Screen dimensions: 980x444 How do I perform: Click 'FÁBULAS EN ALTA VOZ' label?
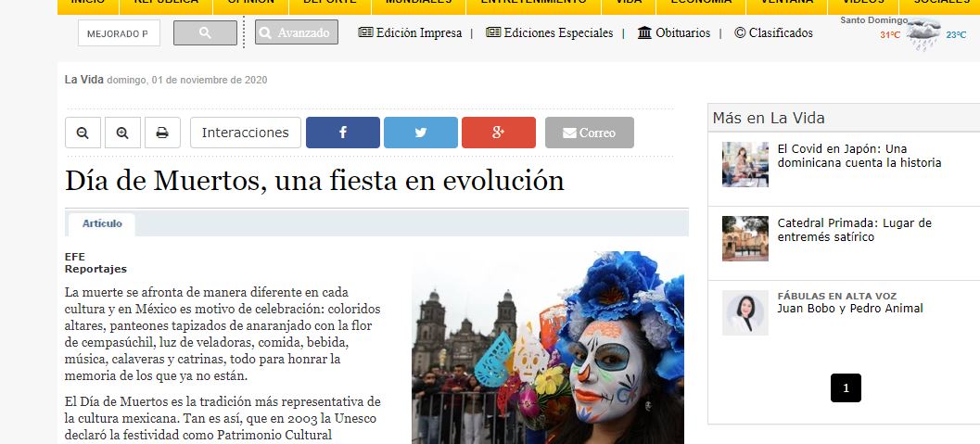[x=837, y=296]
